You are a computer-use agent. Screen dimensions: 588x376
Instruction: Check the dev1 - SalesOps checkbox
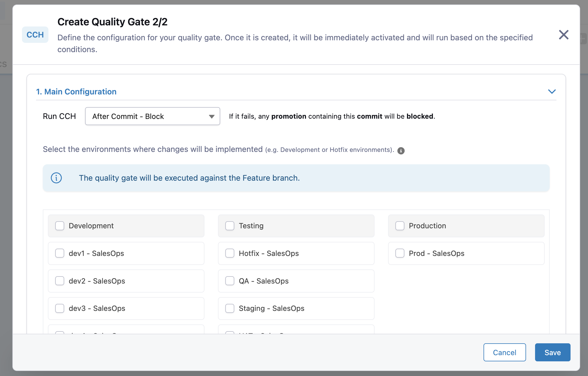[60, 253]
